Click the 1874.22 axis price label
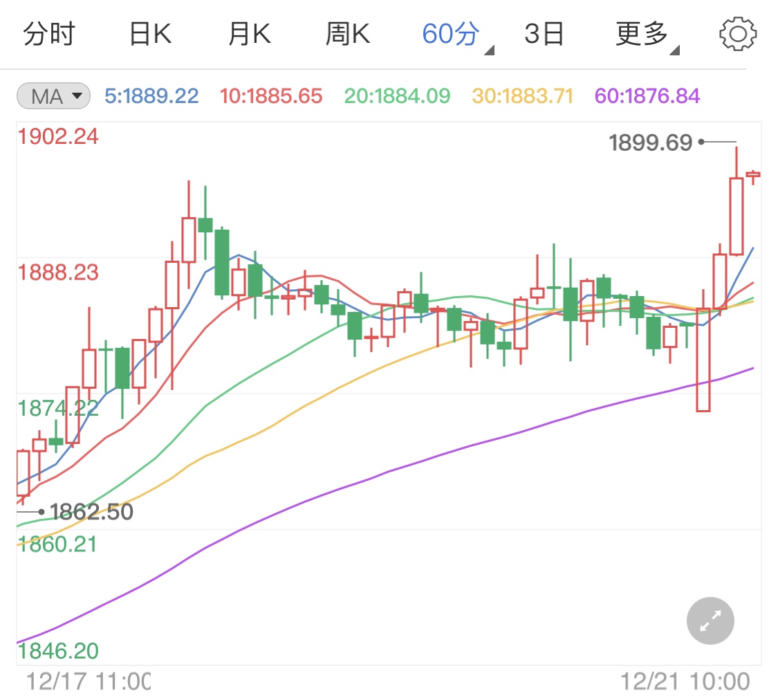Image resolution: width=778 pixels, height=700 pixels. [58, 408]
